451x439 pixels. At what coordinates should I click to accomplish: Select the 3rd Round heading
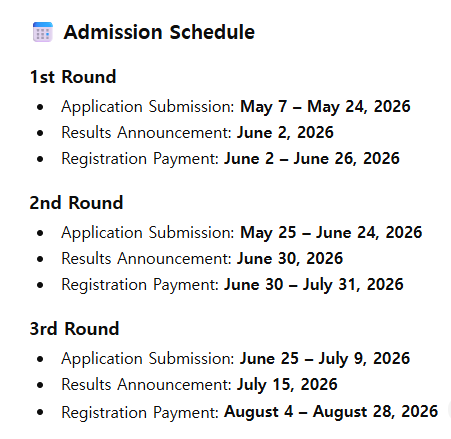(x=74, y=329)
